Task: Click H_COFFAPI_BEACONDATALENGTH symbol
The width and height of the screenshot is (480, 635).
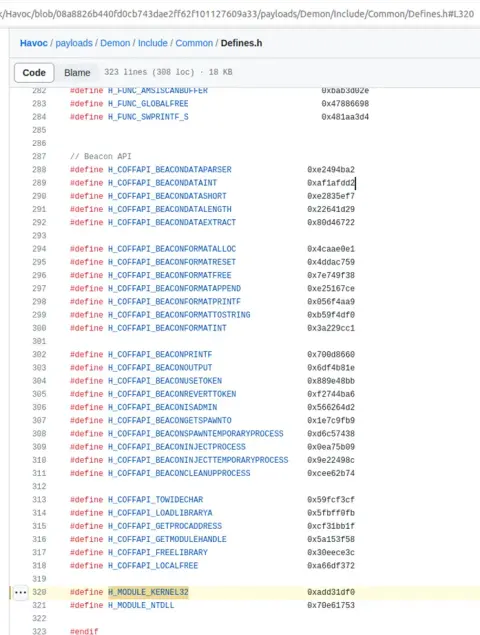Action: (x=170, y=209)
